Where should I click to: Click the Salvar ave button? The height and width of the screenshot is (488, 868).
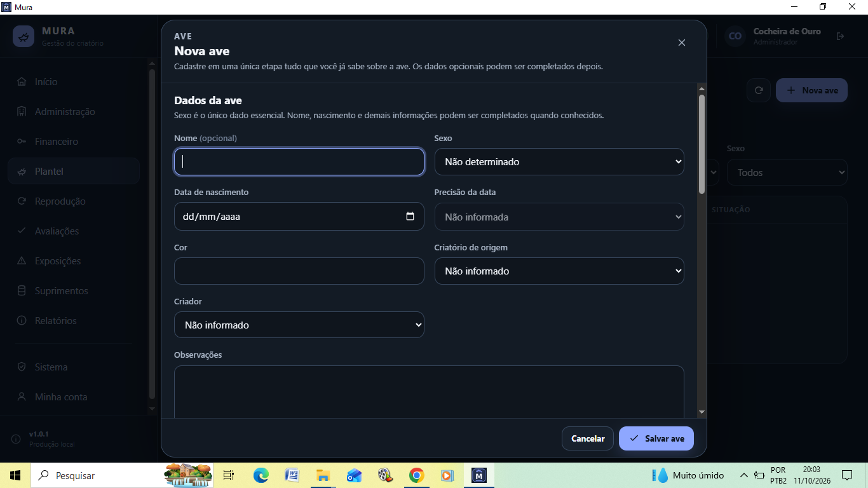click(x=656, y=438)
